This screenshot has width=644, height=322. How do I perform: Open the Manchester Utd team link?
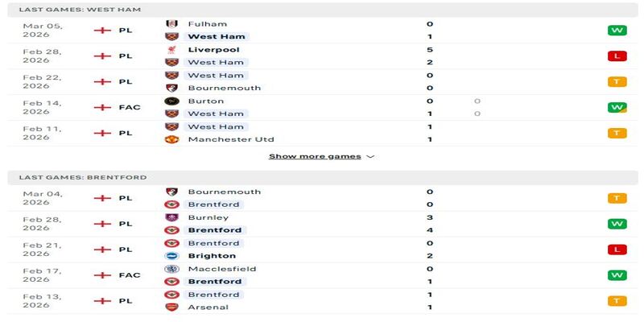pyautogui.click(x=230, y=139)
